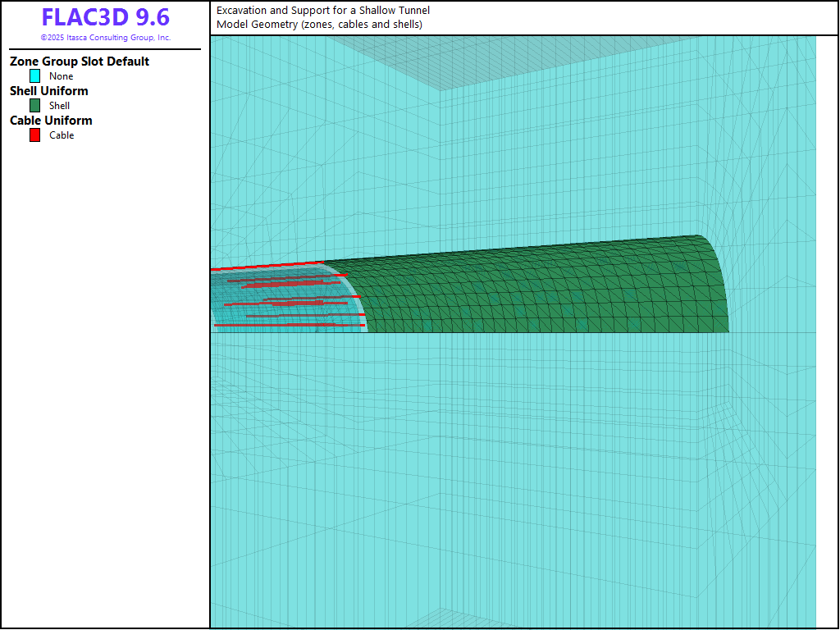Click the Excavation and Support plot title
Image resolution: width=840 pixels, height=630 pixels.
(323, 11)
